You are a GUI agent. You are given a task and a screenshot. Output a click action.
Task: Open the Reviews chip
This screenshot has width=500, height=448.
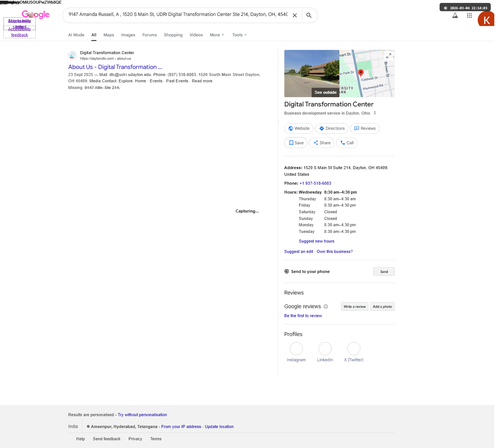(x=365, y=128)
